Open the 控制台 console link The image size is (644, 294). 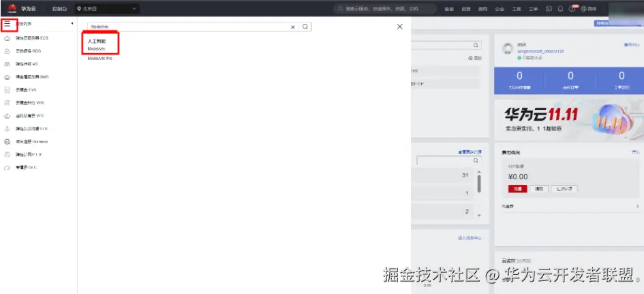[x=59, y=9]
